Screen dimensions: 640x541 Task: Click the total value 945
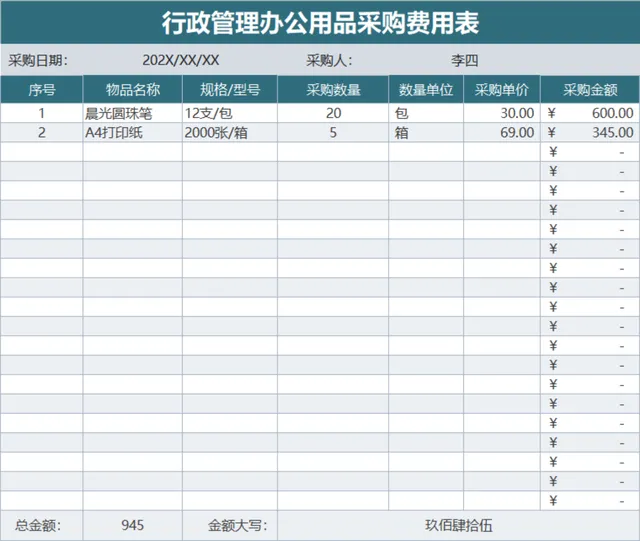(x=133, y=525)
